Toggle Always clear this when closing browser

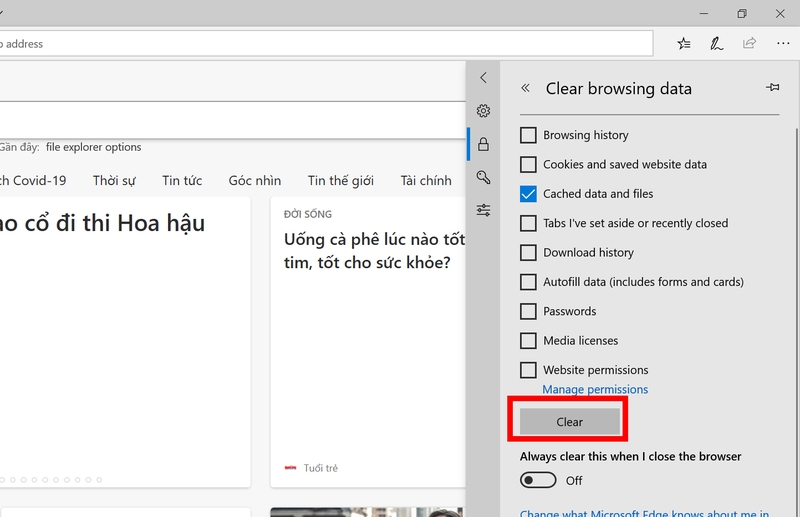(539, 480)
